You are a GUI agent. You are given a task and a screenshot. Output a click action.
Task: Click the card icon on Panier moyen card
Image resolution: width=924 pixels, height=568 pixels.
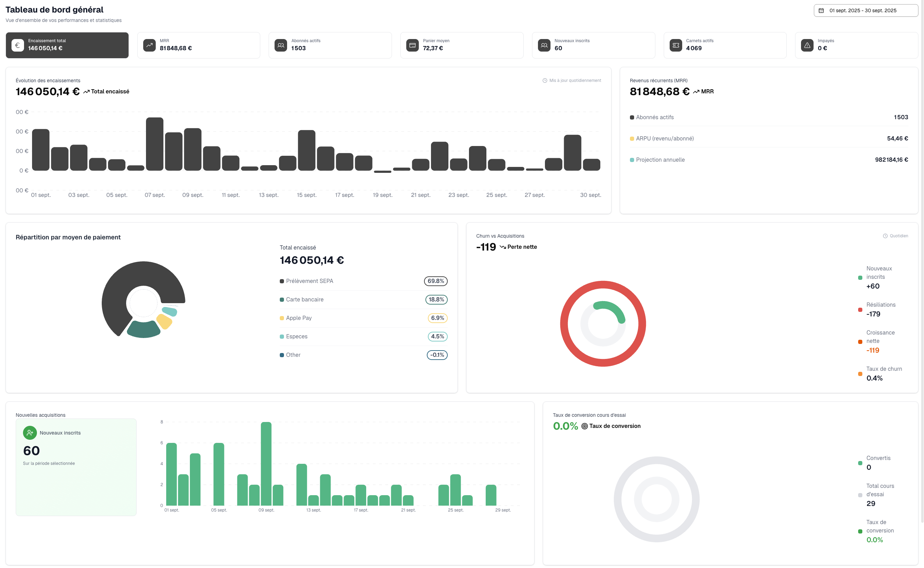(x=413, y=45)
